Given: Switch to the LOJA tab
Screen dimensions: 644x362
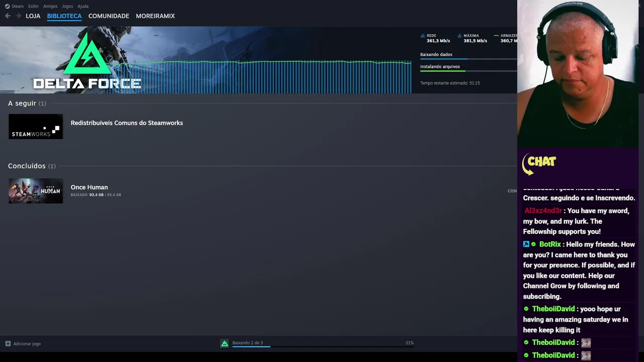Looking at the screenshot, I should click(x=33, y=16).
